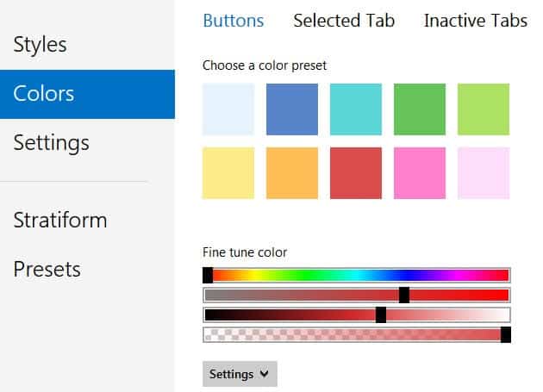
Task: Pick the lime green color preset
Action: pos(484,109)
